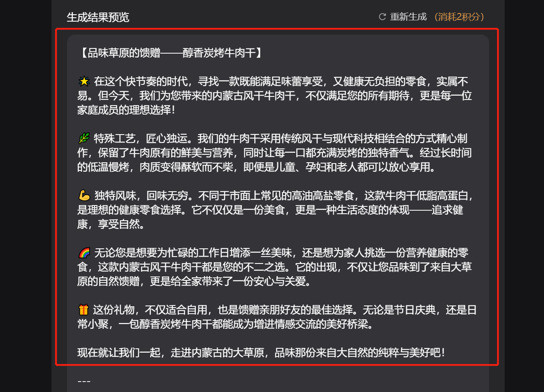Click the closing line starting 现在就让我们一起
This screenshot has height=392, width=544.
coord(261,353)
